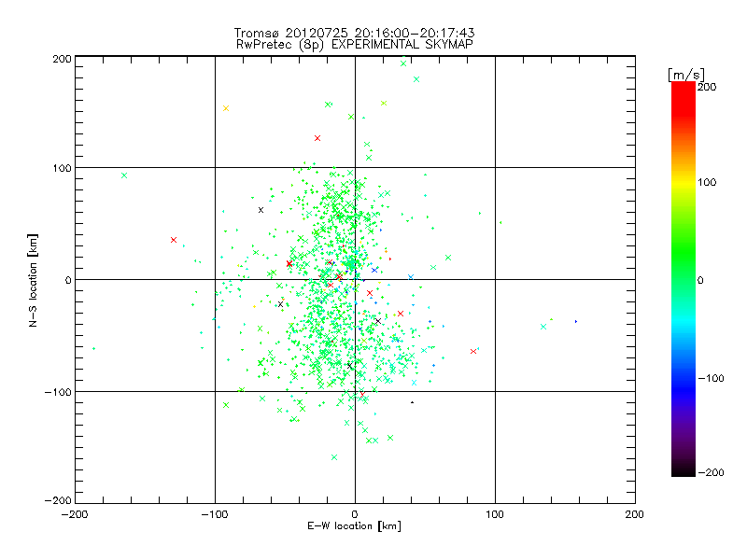Click the '100' tick on the E-W axis
The width and height of the screenshot is (747, 560).
point(495,514)
